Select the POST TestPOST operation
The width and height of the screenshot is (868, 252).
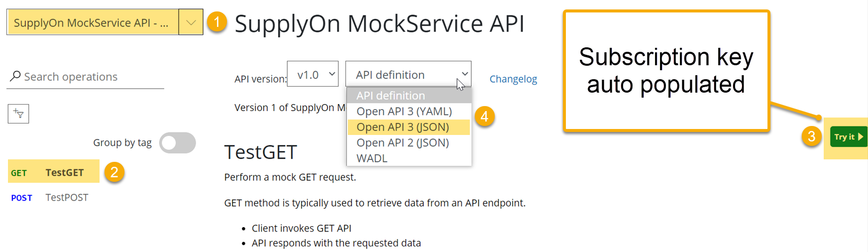pos(66,198)
